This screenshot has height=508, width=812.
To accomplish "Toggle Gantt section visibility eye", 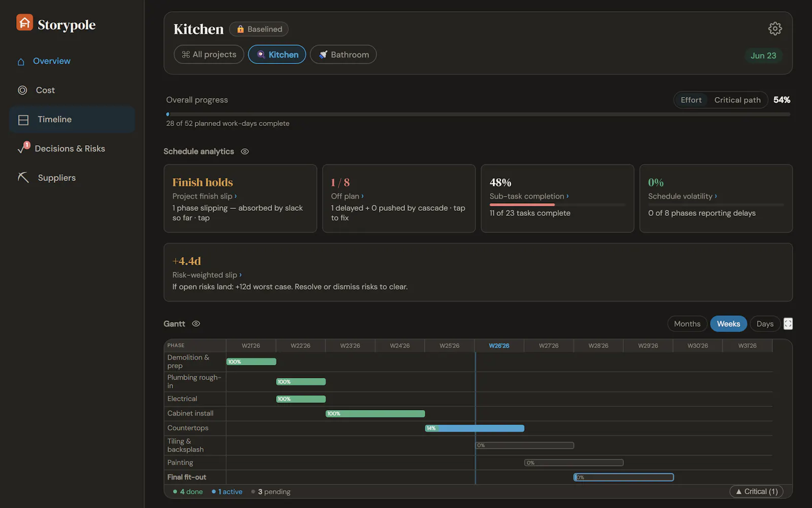I will (x=196, y=324).
